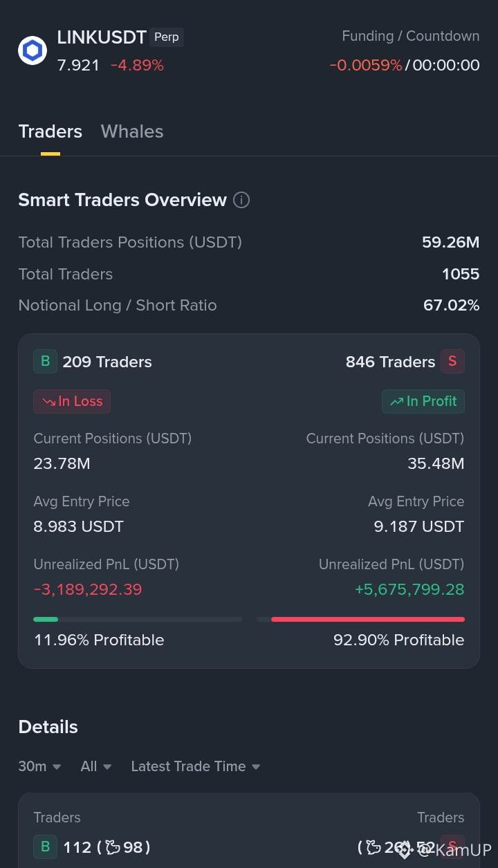Tap the In Loss trend-down badge

(72, 401)
